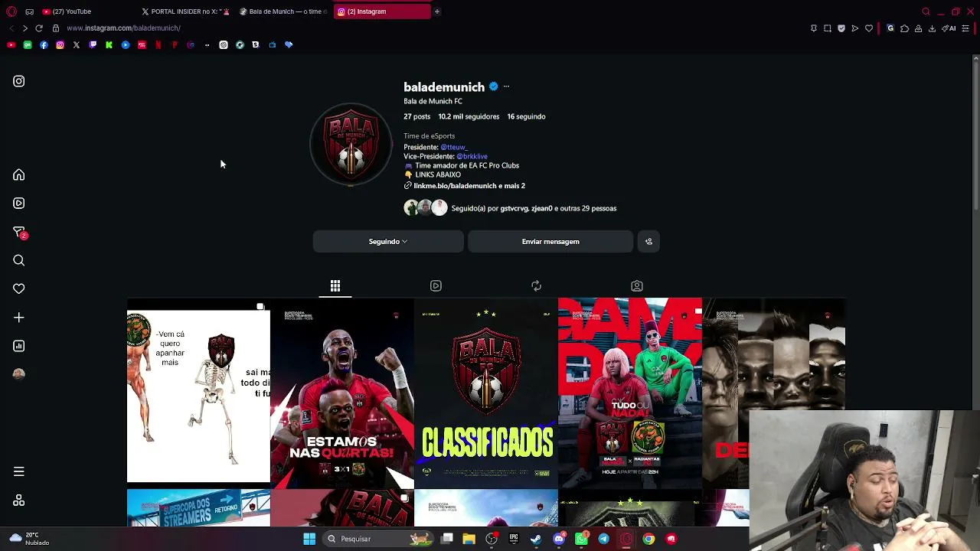Reload the page with the refresh icon
Image resolution: width=980 pixels, height=551 pixels.
(39, 28)
